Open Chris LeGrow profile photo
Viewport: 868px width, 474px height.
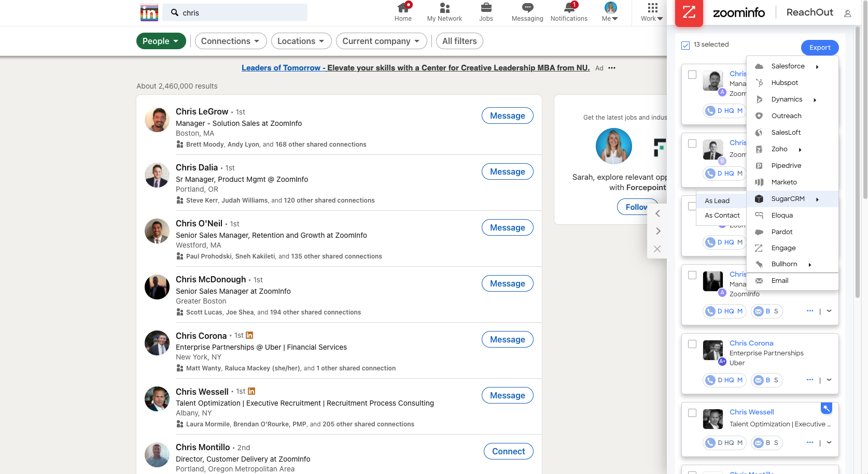(x=157, y=120)
